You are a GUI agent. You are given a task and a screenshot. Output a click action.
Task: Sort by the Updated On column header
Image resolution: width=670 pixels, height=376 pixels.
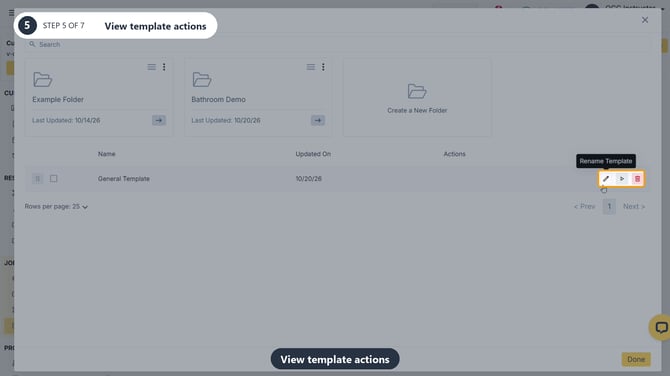click(313, 154)
